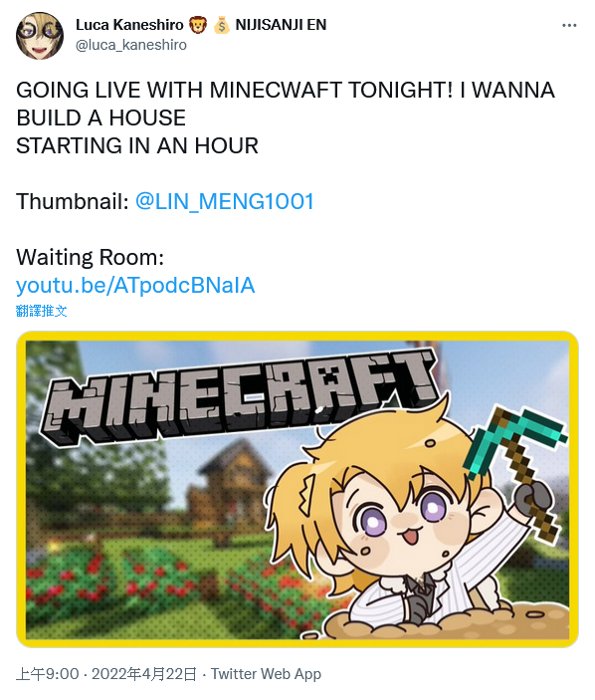The height and width of the screenshot is (700, 595).
Task: Click the STARTING IN AN HOUR line
Action: (x=137, y=146)
